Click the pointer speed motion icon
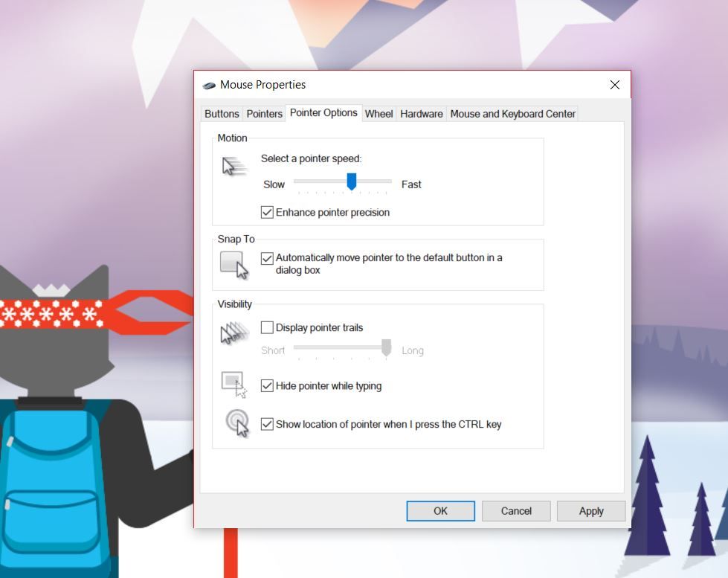Screen dimensions: 728x578 click(233, 165)
